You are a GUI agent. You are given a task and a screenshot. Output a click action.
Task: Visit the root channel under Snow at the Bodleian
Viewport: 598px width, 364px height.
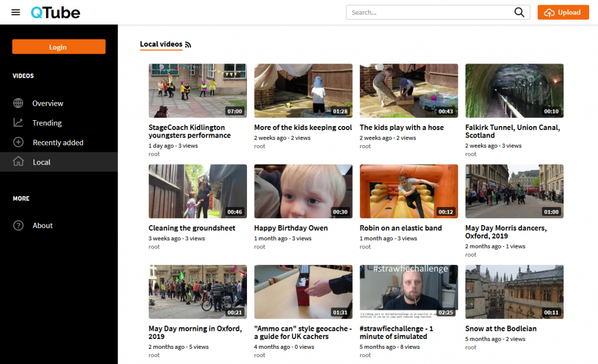point(471,347)
